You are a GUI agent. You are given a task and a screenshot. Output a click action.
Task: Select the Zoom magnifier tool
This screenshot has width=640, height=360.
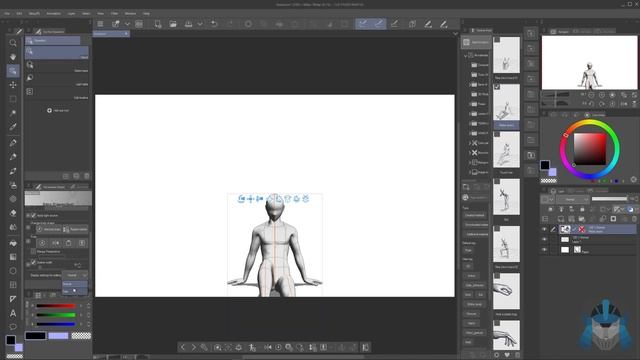[x=13, y=42]
